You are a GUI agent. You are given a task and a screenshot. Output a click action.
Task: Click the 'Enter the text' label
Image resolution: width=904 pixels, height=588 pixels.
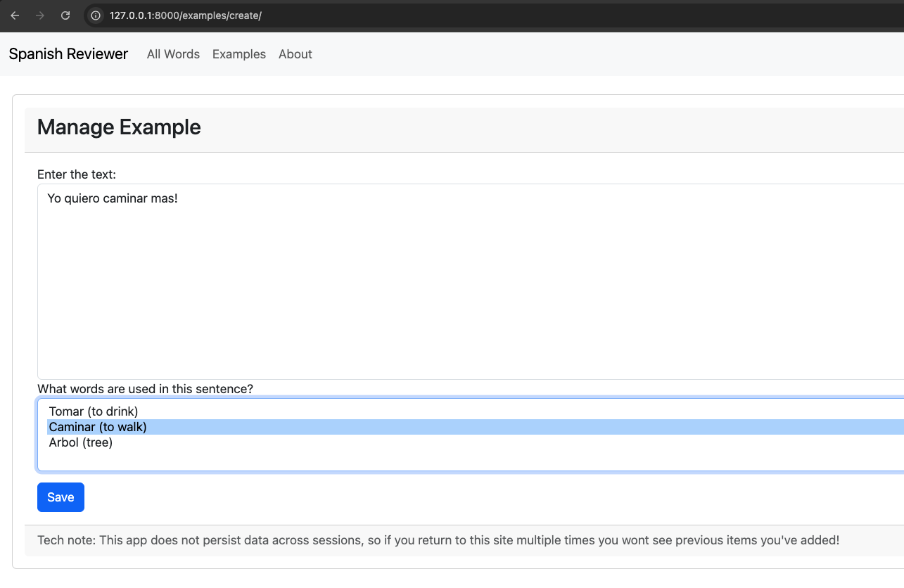pyautogui.click(x=77, y=174)
